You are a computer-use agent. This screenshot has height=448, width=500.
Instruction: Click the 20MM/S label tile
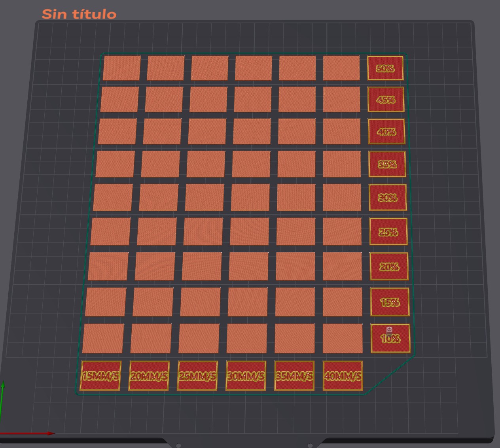click(x=149, y=376)
